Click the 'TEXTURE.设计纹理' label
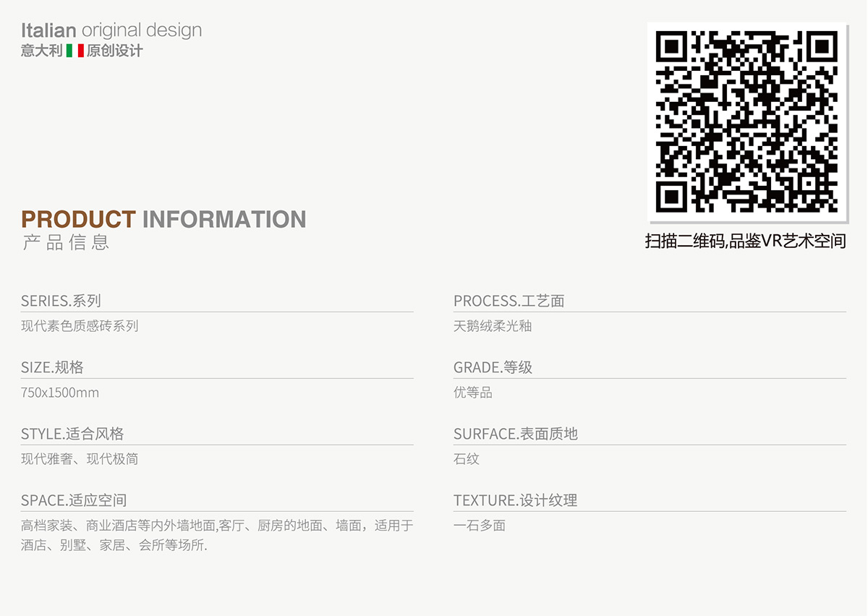The height and width of the screenshot is (616, 868). tap(515, 500)
